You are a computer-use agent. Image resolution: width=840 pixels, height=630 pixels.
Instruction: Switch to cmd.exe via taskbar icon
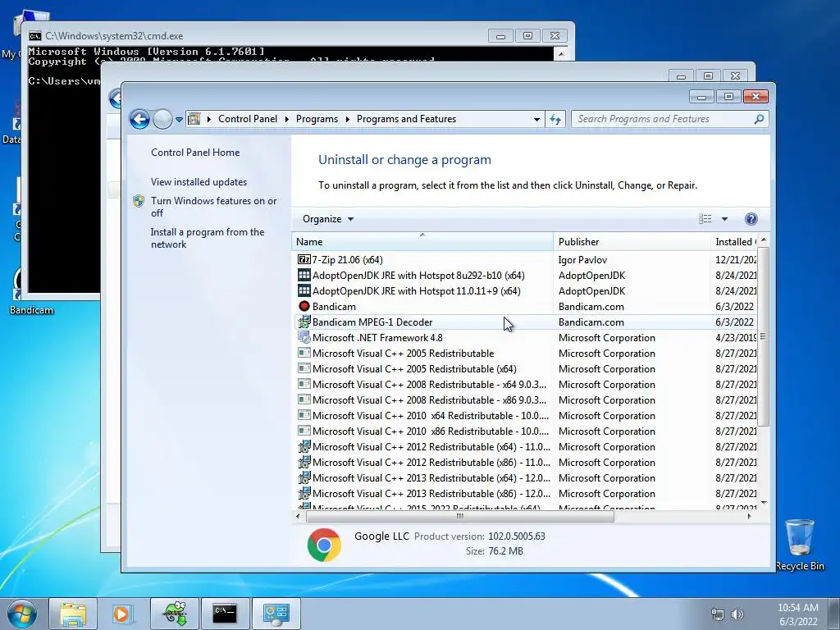point(225,614)
